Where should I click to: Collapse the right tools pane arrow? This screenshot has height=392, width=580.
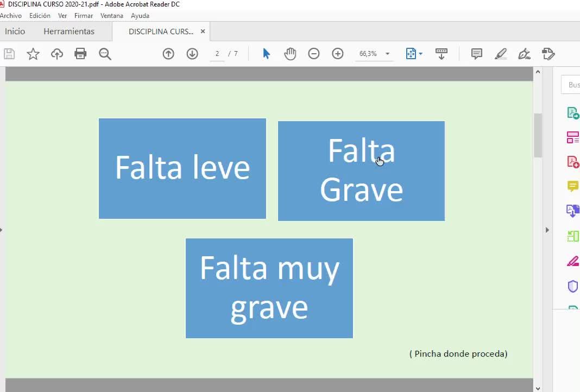coord(547,230)
